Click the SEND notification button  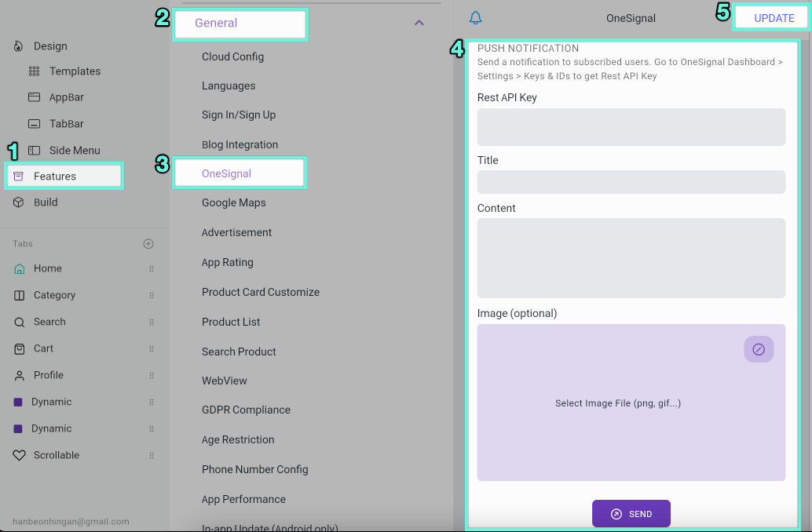pyautogui.click(x=631, y=514)
